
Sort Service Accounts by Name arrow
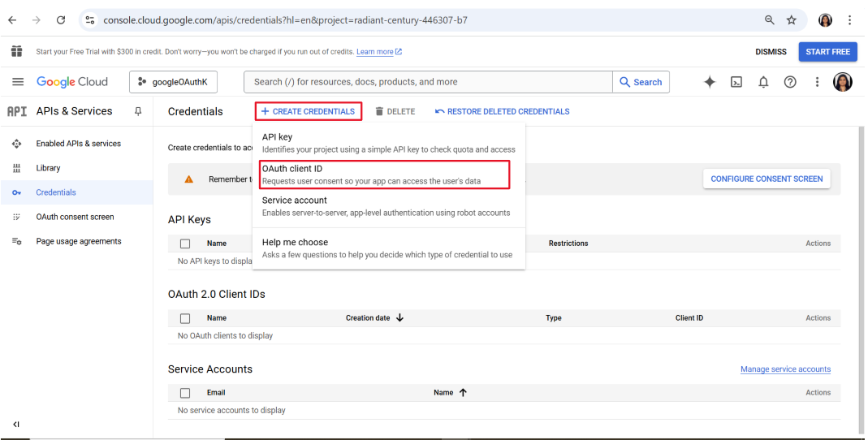tap(463, 392)
